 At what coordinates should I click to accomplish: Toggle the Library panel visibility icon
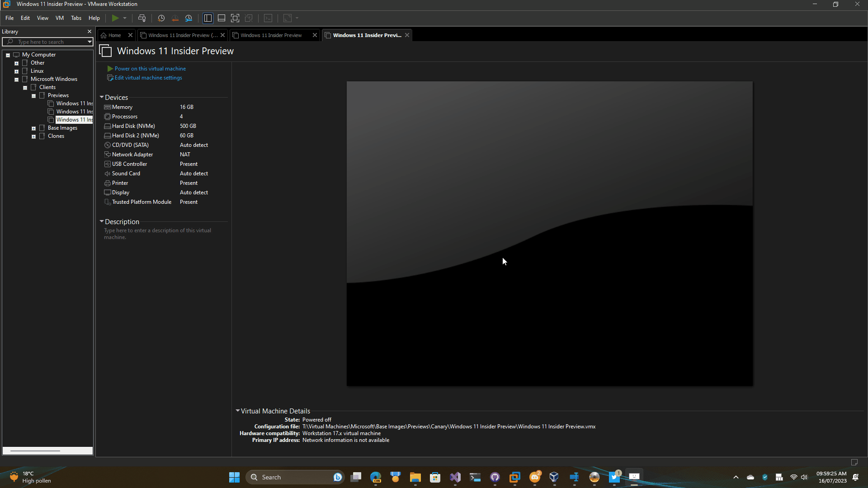(x=208, y=18)
